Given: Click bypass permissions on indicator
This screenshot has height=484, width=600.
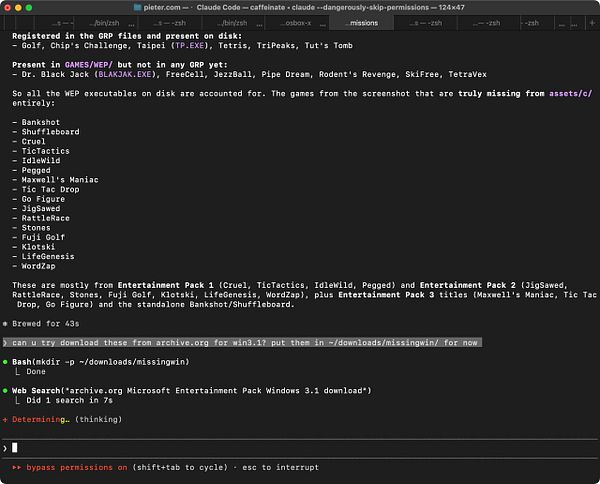Looking at the screenshot, I should [x=77, y=468].
